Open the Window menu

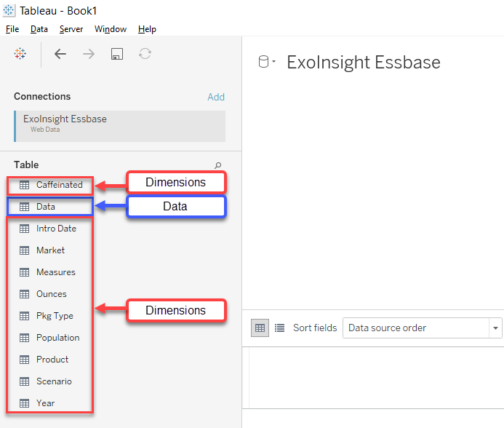pos(111,29)
